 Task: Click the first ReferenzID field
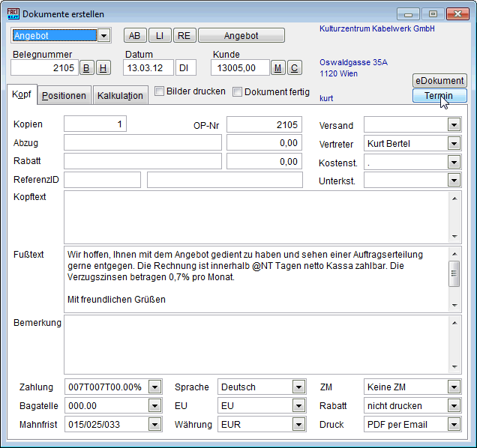(x=103, y=180)
